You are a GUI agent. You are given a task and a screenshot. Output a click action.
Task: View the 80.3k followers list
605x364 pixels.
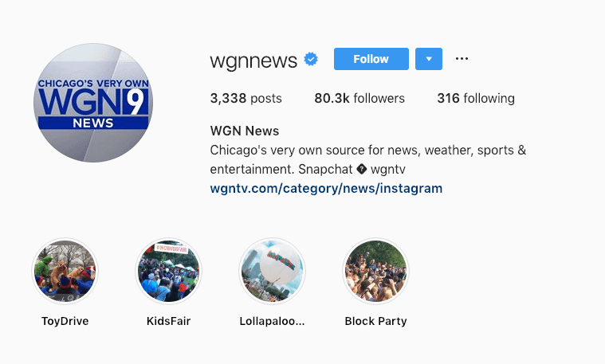pos(359,98)
